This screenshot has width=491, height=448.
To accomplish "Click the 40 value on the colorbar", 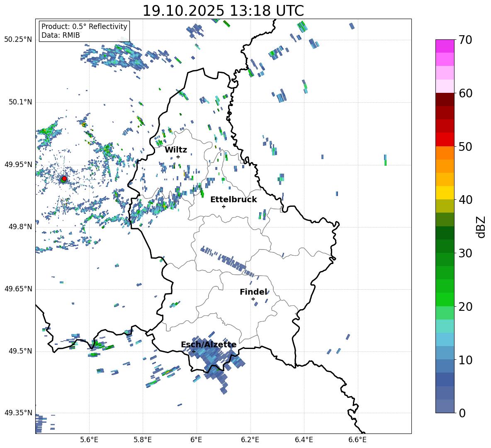I will click(x=465, y=200).
